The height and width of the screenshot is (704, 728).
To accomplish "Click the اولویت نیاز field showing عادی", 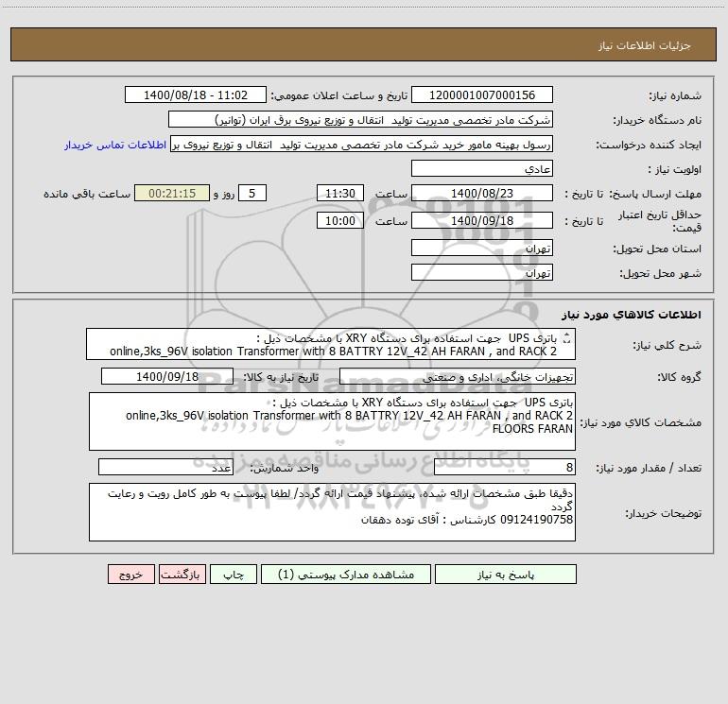I will [x=482, y=168].
